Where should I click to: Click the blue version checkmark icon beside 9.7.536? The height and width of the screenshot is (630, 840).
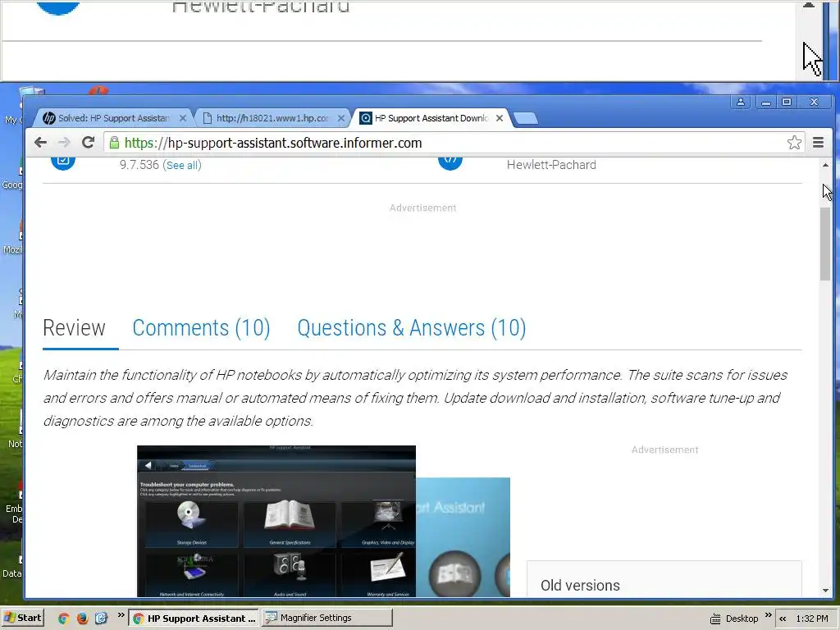[x=62, y=161]
